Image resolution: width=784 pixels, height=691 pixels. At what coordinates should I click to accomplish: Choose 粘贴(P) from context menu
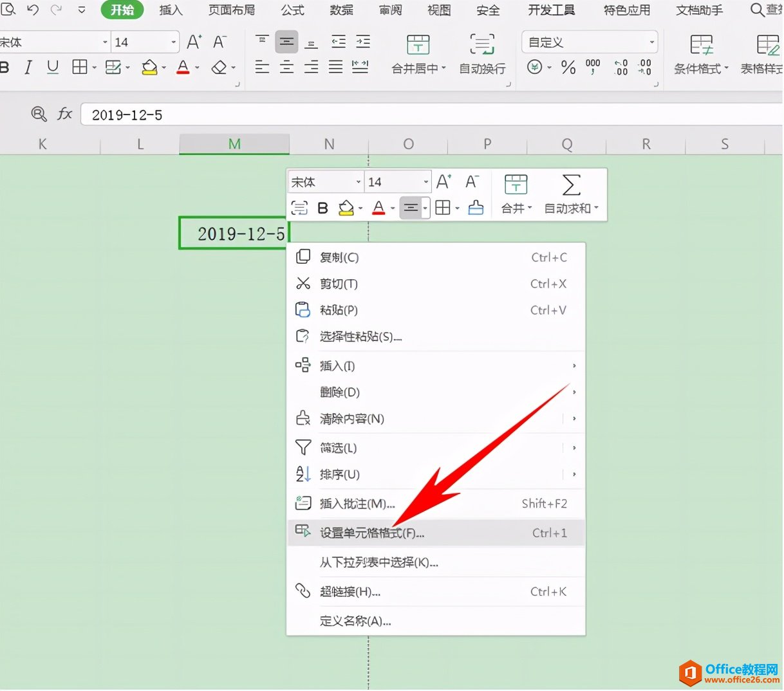(436, 310)
